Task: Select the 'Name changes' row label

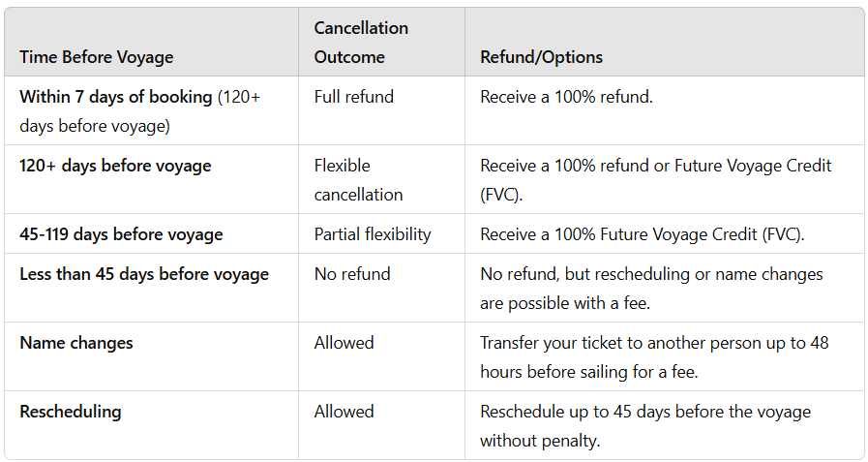Action: (x=76, y=343)
